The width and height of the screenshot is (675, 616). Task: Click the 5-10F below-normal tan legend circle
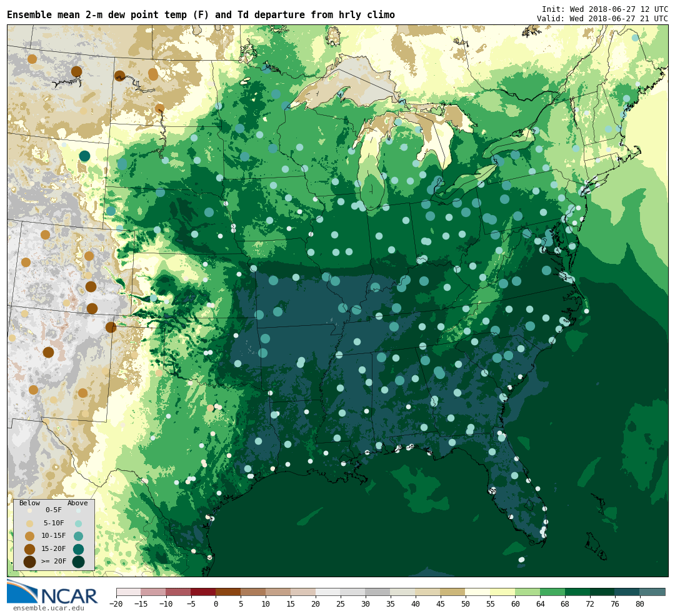coord(30,523)
